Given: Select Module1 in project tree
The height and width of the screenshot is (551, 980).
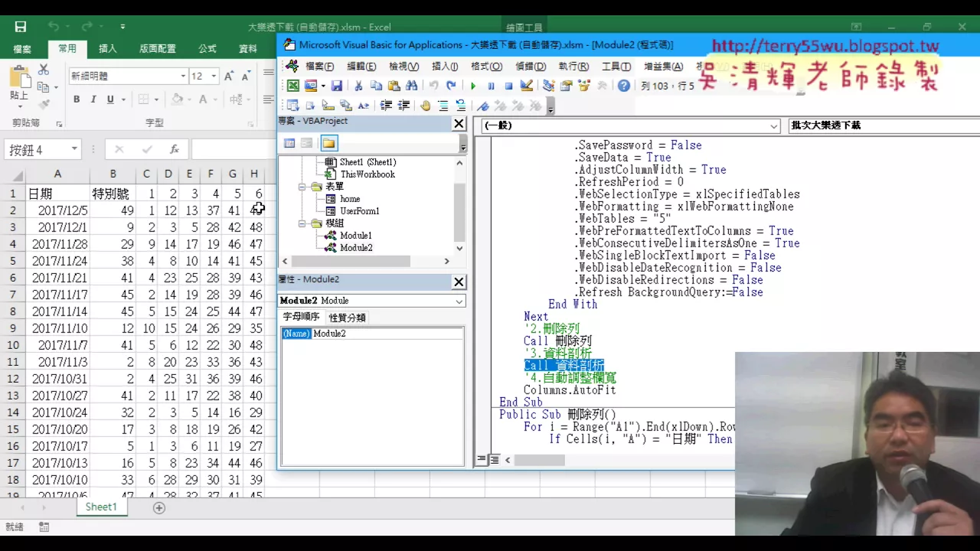Looking at the screenshot, I should tap(355, 236).
